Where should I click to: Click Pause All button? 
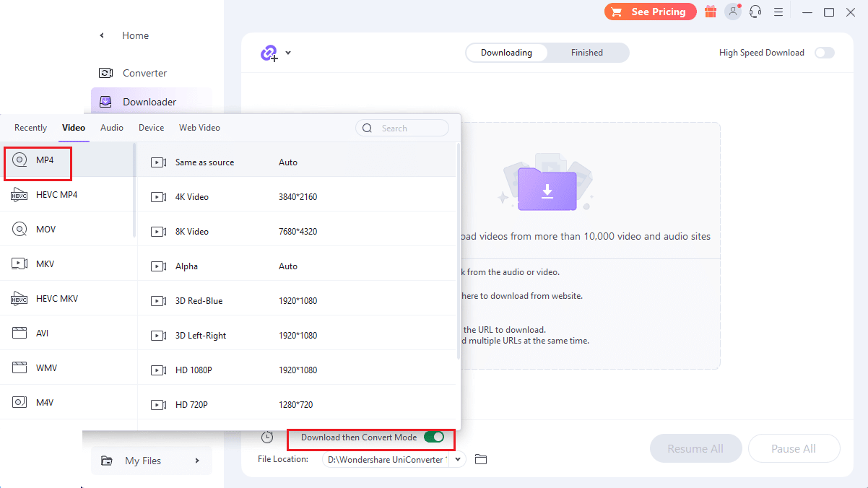pyautogui.click(x=794, y=448)
